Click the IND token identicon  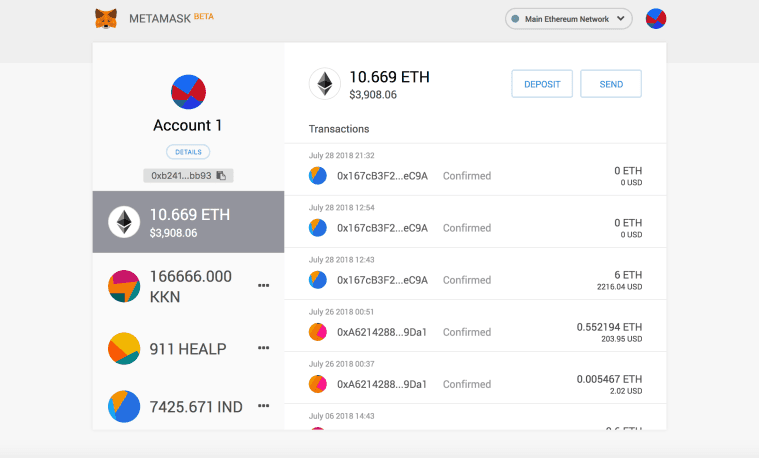[124, 407]
